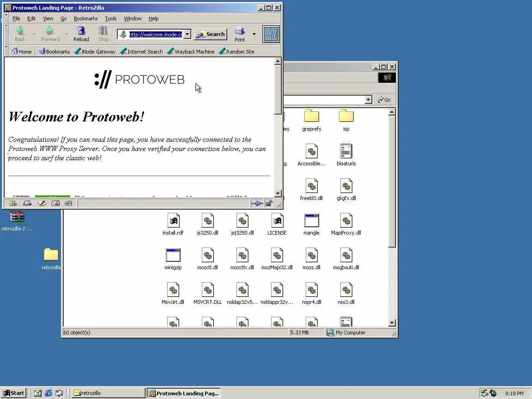The height and width of the screenshot is (399, 532).
Task: Open Navigator from the component bar
Action: (12, 203)
